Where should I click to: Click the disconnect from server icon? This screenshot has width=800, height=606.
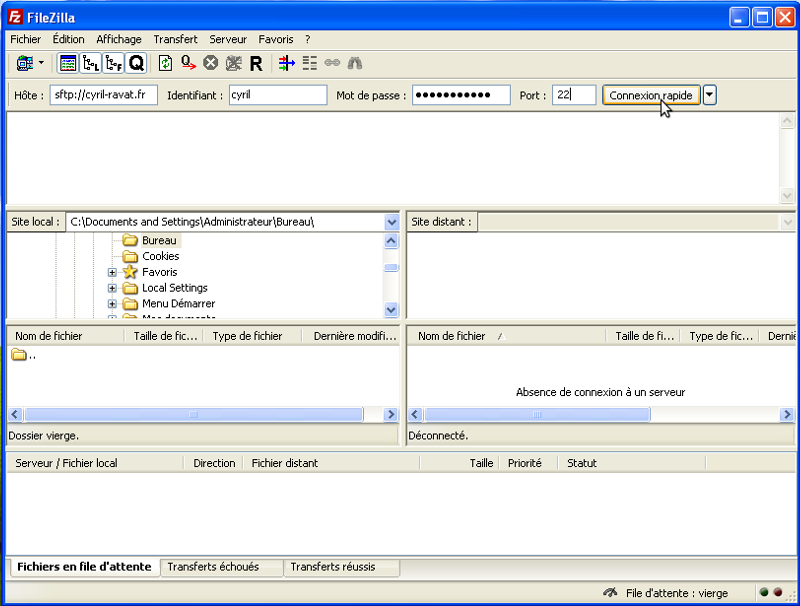click(x=233, y=63)
